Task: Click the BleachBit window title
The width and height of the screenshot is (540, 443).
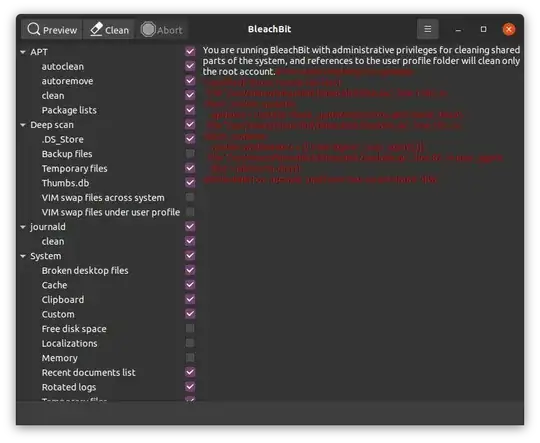Action: point(269,29)
